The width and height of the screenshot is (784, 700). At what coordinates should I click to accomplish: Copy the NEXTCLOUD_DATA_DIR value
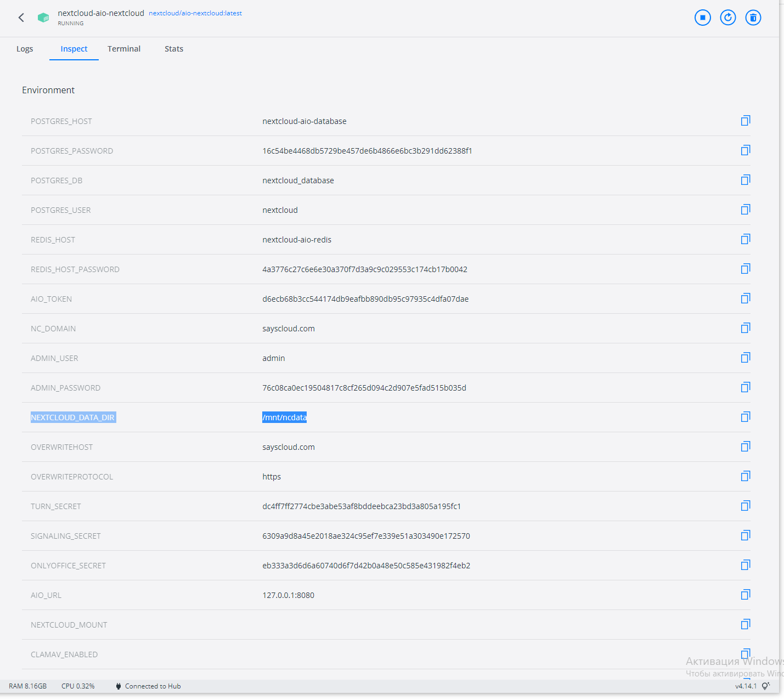click(x=746, y=417)
